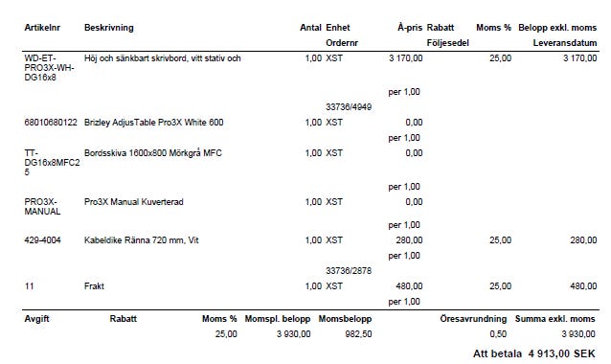Click the Bordsskiva 1600x800 Mörkgrå MFC description

point(153,152)
